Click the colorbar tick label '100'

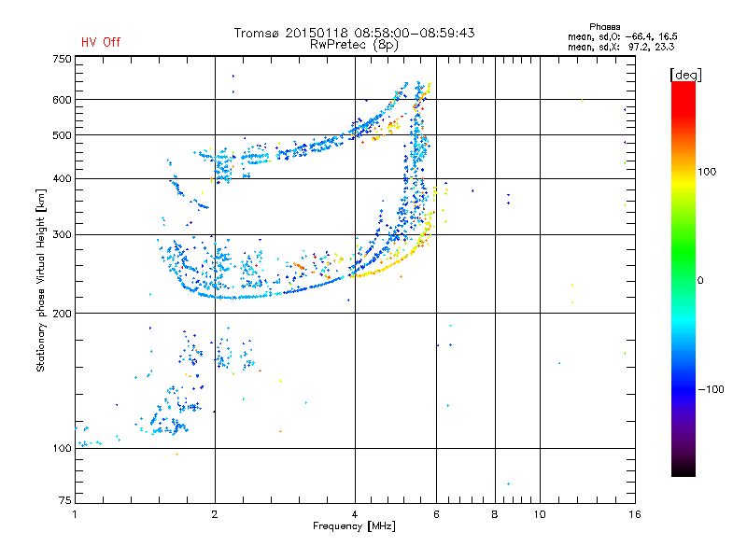coord(707,172)
